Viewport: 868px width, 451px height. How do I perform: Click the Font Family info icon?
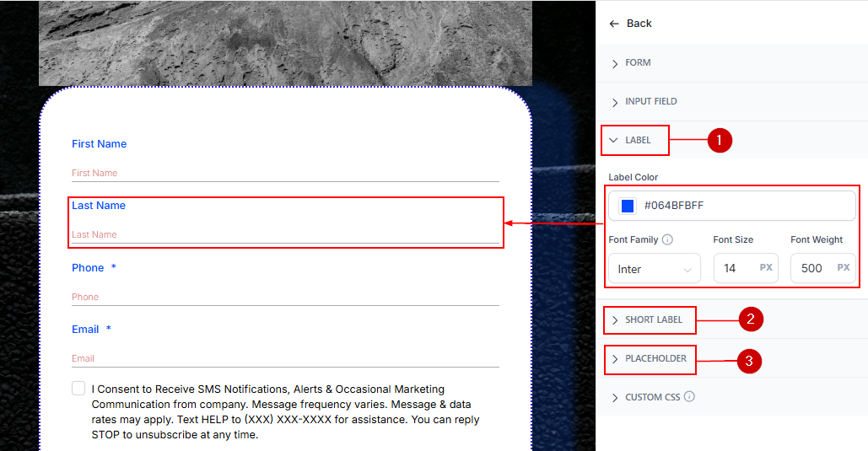point(667,239)
